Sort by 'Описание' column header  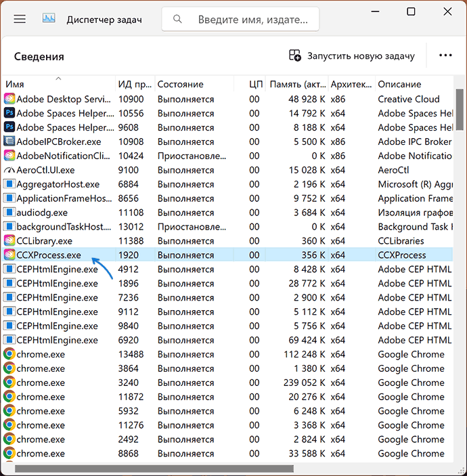tap(414, 84)
